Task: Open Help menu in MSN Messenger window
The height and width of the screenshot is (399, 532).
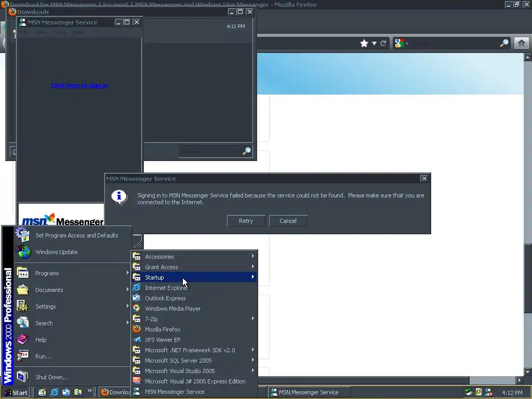Action: coord(77,32)
